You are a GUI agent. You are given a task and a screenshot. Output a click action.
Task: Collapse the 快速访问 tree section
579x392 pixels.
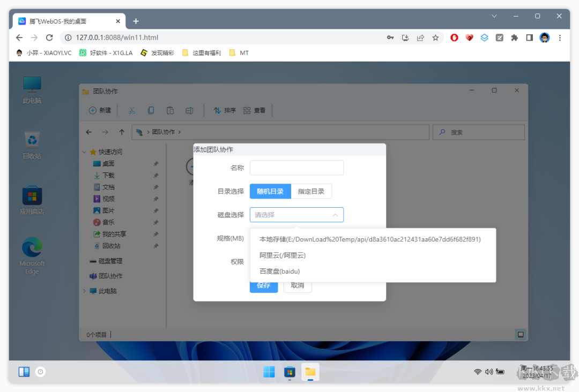coord(84,152)
